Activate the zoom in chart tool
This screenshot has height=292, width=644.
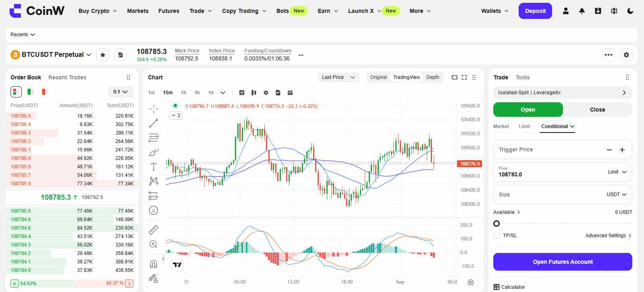point(154,244)
